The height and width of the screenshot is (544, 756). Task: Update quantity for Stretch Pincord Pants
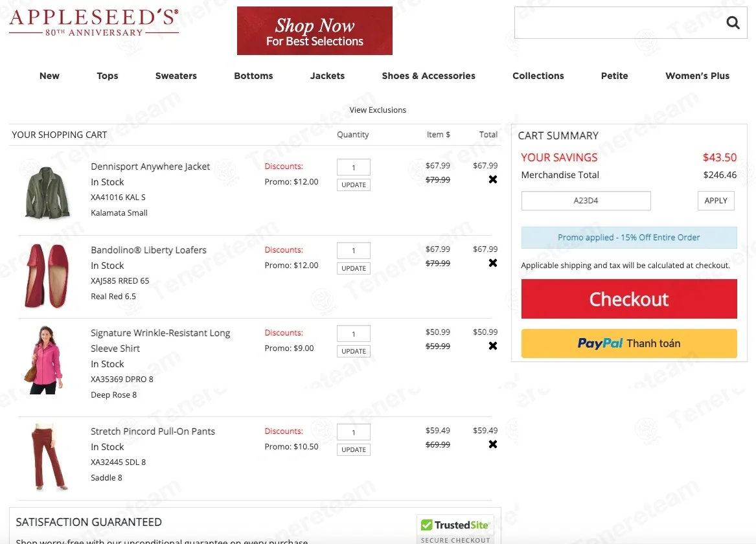pyautogui.click(x=354, y=449)
